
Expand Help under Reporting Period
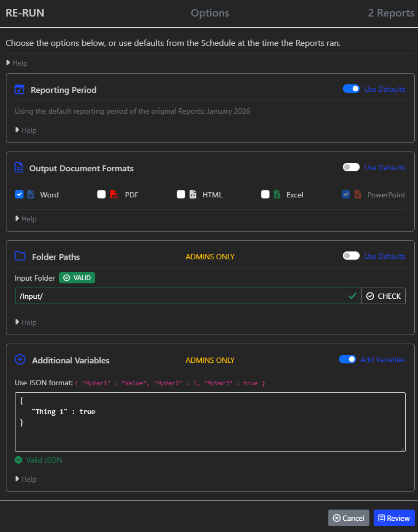(26, 130)
